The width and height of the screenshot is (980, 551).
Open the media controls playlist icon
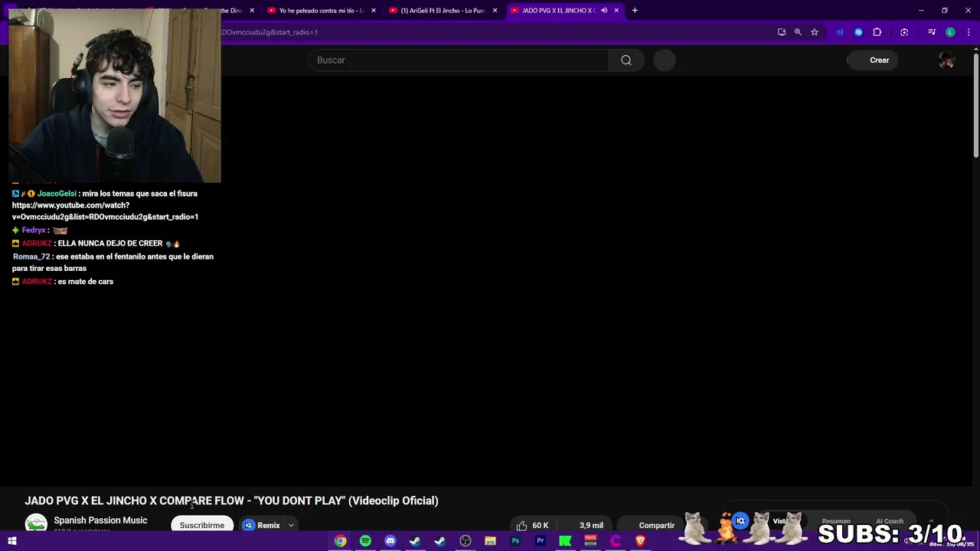[932, 32]
